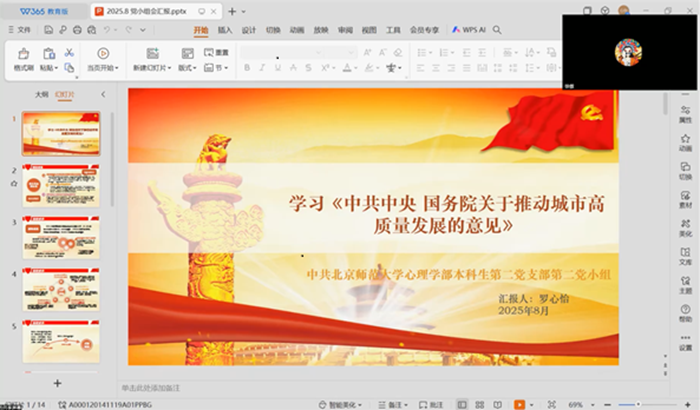Open the 设计 Design ribbon tab

[249, 30]
